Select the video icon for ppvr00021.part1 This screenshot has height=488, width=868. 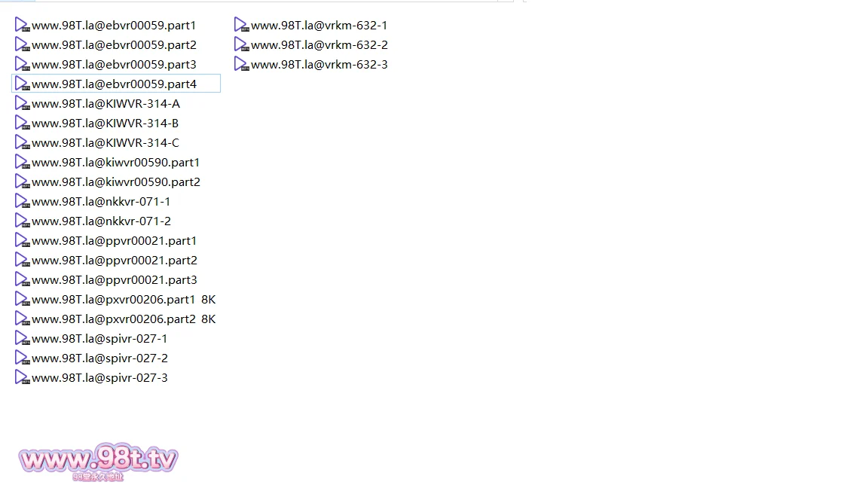tap(22, 241)
